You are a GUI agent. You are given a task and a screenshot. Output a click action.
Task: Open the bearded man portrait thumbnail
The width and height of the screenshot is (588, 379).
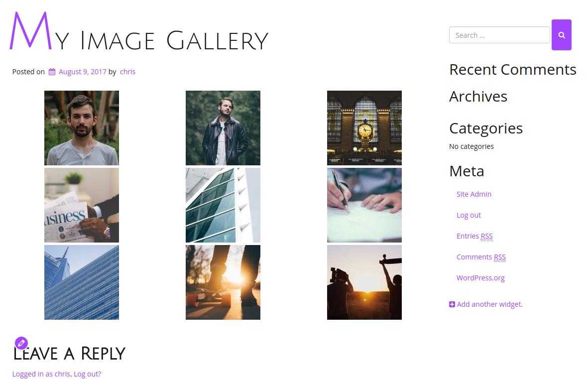81,128
